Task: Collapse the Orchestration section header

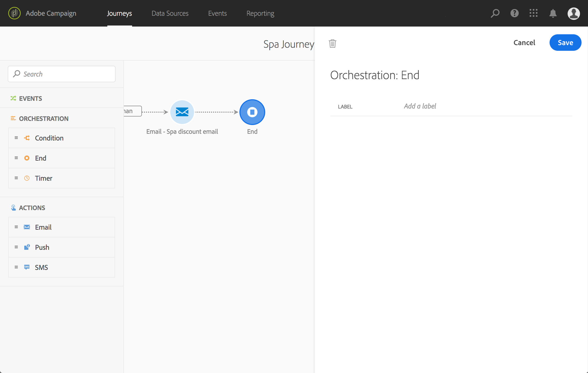Action: [x=43, y=119]
